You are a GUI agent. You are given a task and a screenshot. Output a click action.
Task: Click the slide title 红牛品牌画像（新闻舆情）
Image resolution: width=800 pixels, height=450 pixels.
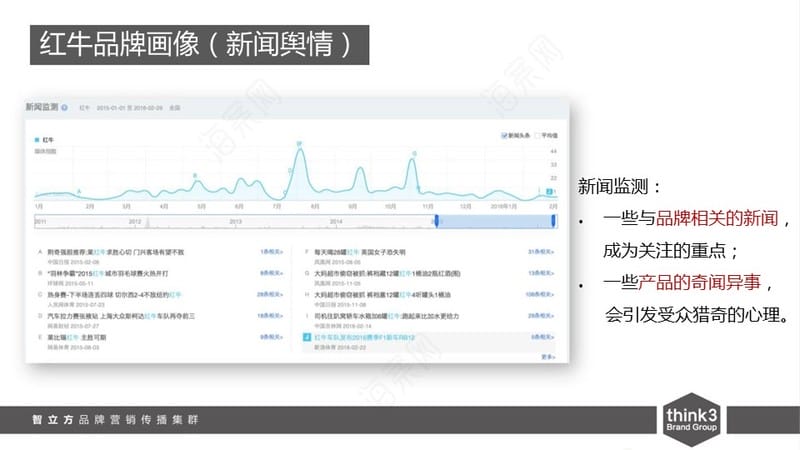pos(199,45)
